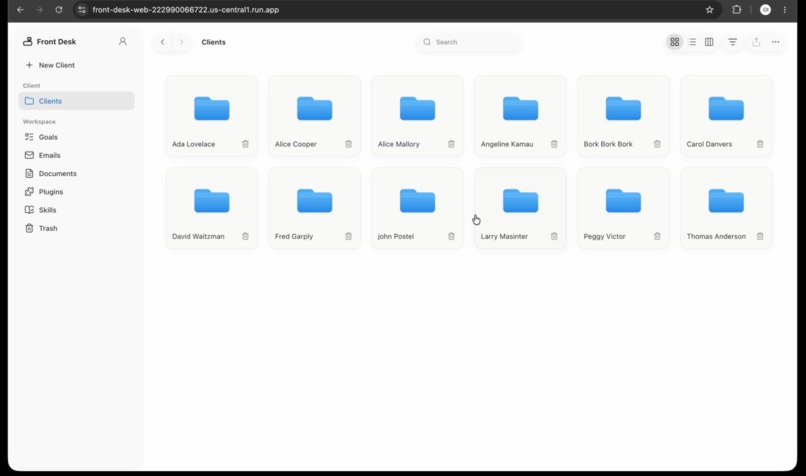
Task: Delete the Peggy Victor client
Action: click(657, 236)
